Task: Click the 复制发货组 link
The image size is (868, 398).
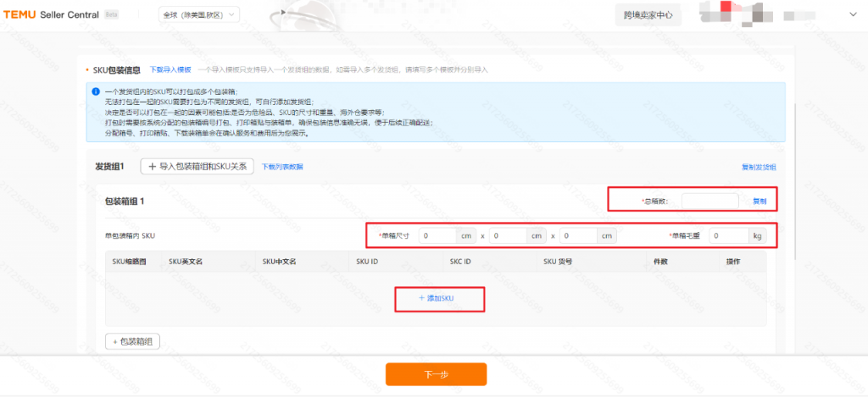Action: (759, 167)
